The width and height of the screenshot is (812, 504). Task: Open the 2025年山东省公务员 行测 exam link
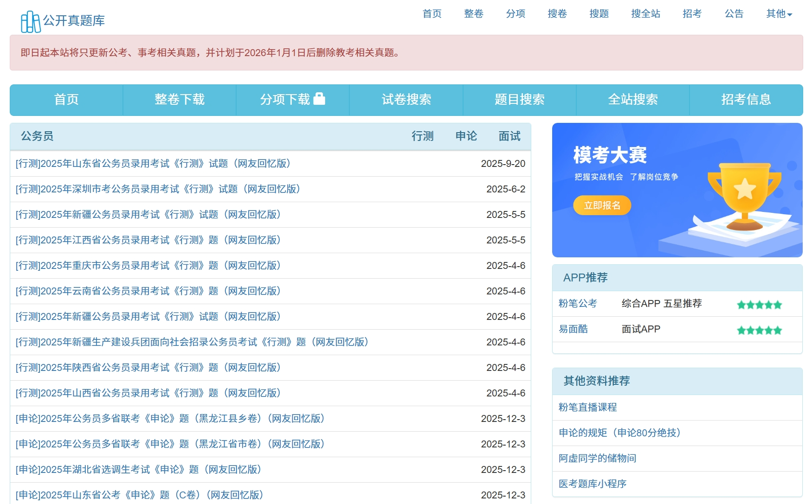(x=153, y=164)
